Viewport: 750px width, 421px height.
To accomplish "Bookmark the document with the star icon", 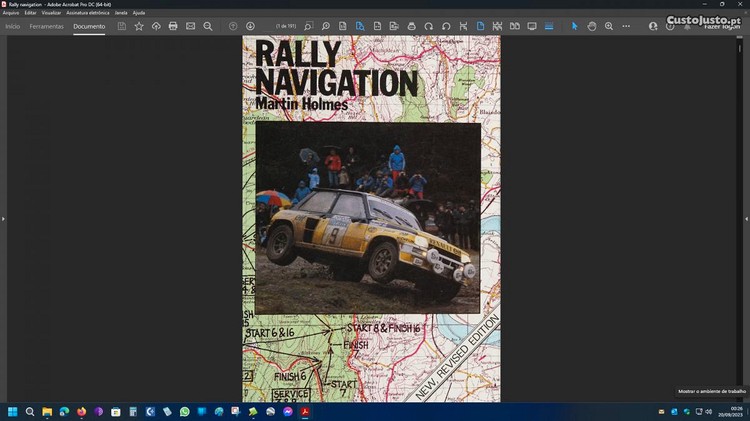I will (x=139, y=26).
